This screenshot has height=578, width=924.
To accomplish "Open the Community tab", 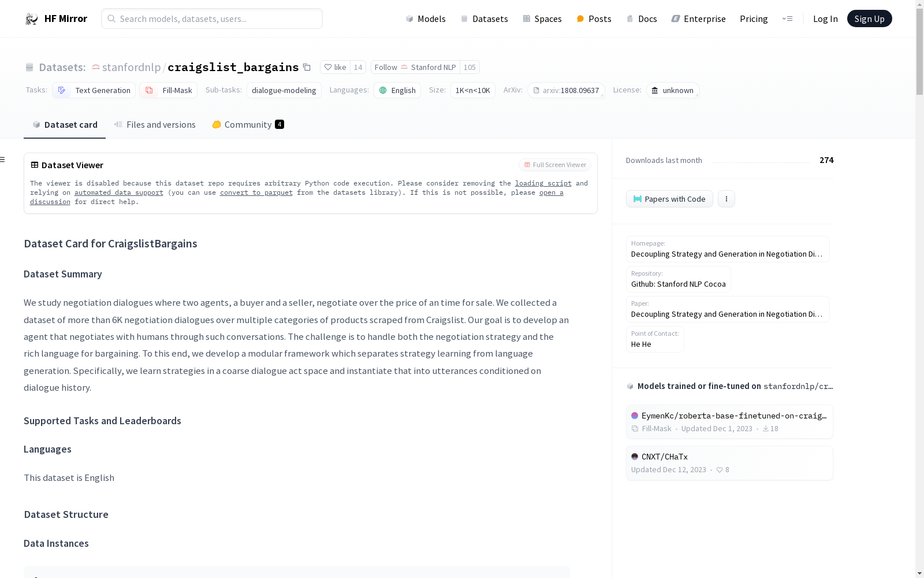I will [x=248, y=124].
